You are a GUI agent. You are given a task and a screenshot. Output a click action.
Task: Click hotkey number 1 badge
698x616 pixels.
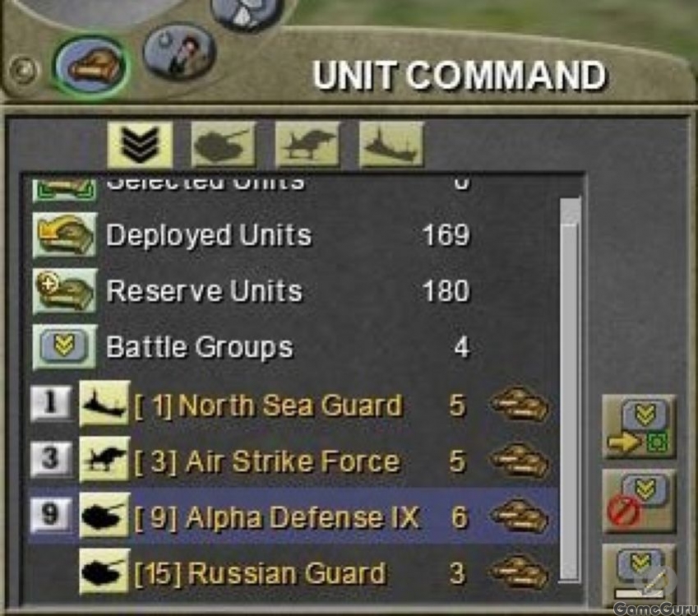(50, 404)
